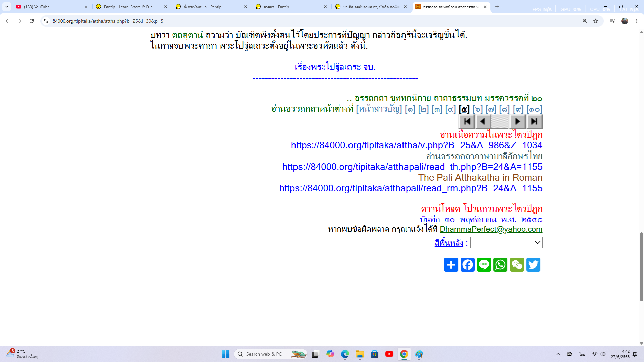This screenshot has width=644, height=362.
Task: Close the YouTube tab
Action: (x=86, y=7)
